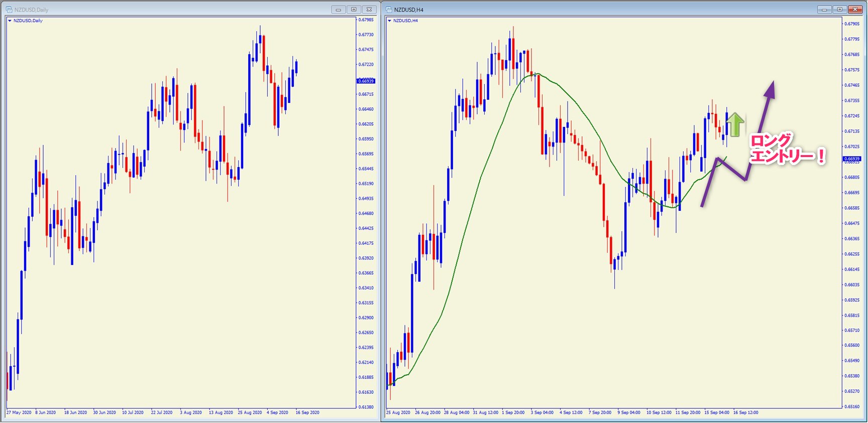
Task: Click price level 0.66205 on Daily axis
Action: tap(366, 124)
